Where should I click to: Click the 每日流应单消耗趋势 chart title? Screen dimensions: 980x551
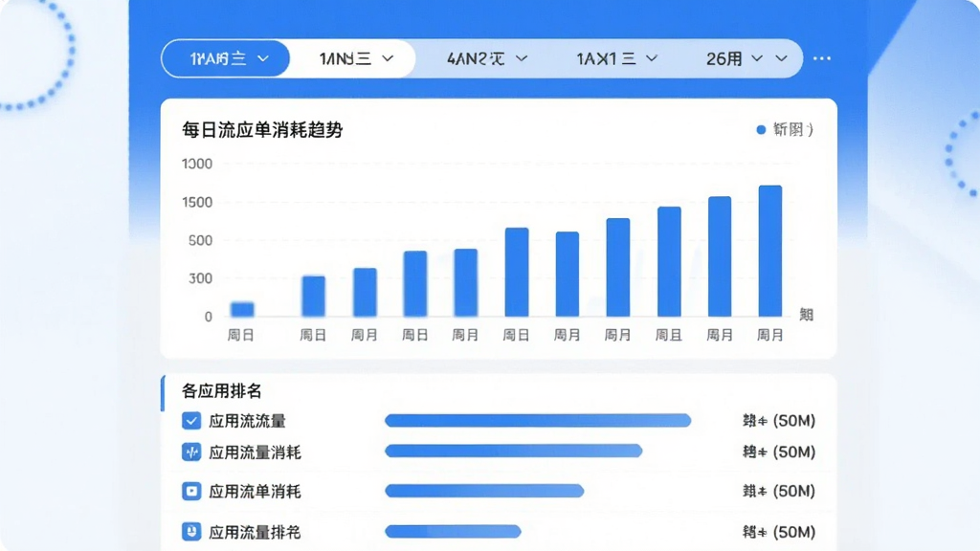point(262,130)
